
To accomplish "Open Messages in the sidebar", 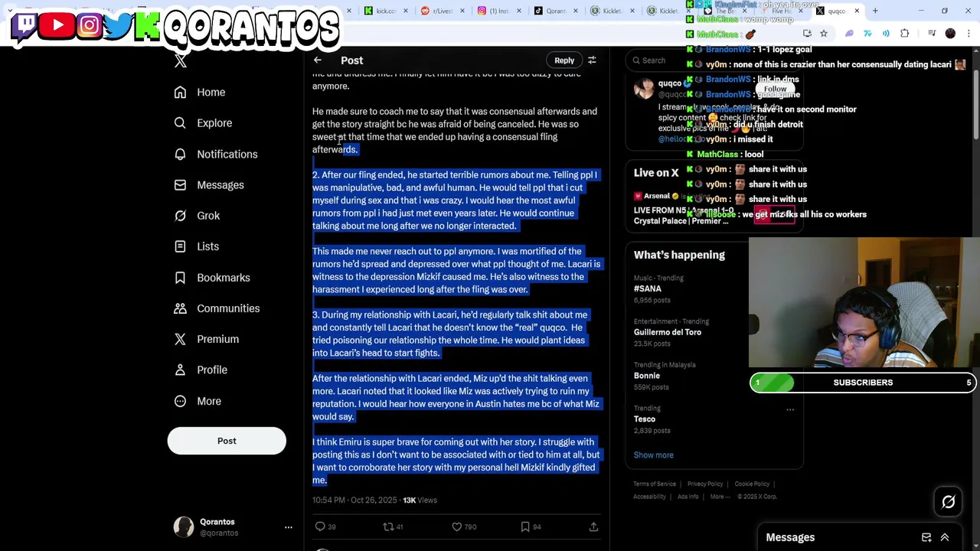I will [209, 184].
